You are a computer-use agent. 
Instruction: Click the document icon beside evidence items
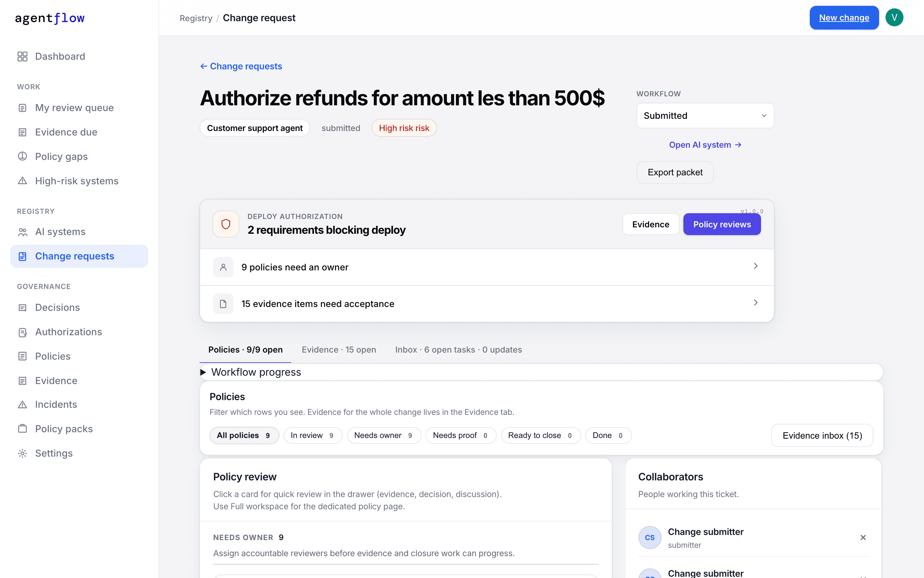[223, 304]
